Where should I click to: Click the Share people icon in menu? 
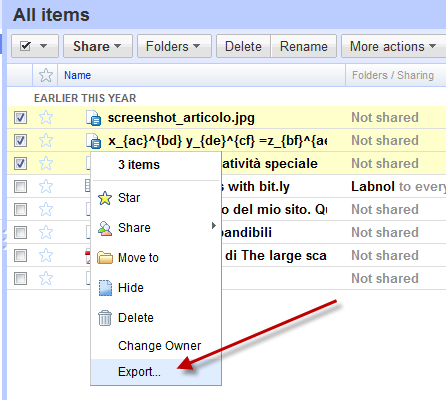[x=105, y=228]
